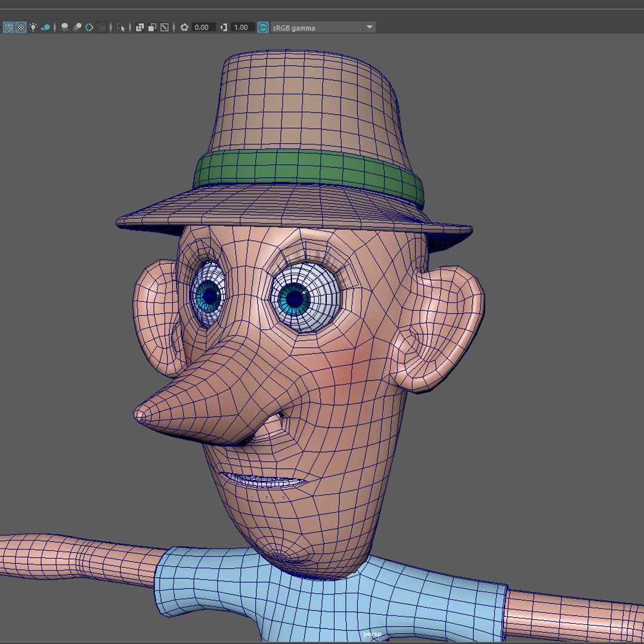Image resolution: width=644 pixels, height=644 pixels.
Task: Enable use all lights bulb icon
Action: pyautogui.click(x=33, y=27)
